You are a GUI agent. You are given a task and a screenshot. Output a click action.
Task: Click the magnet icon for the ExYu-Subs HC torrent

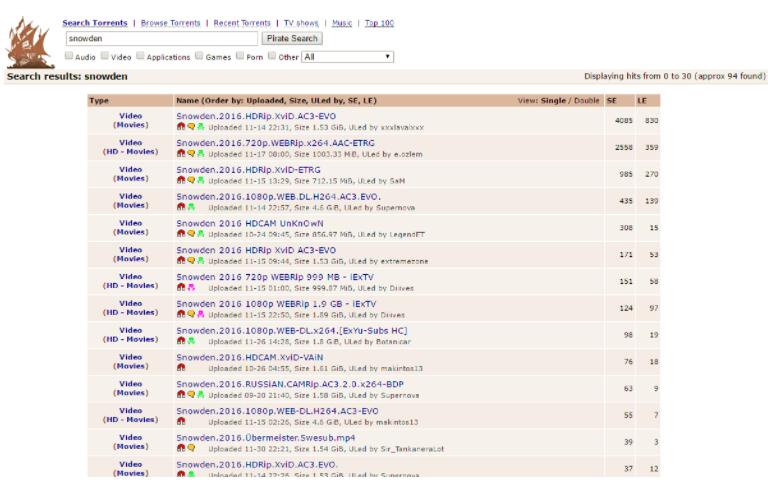pyautogui.click(x=181, y=341)
